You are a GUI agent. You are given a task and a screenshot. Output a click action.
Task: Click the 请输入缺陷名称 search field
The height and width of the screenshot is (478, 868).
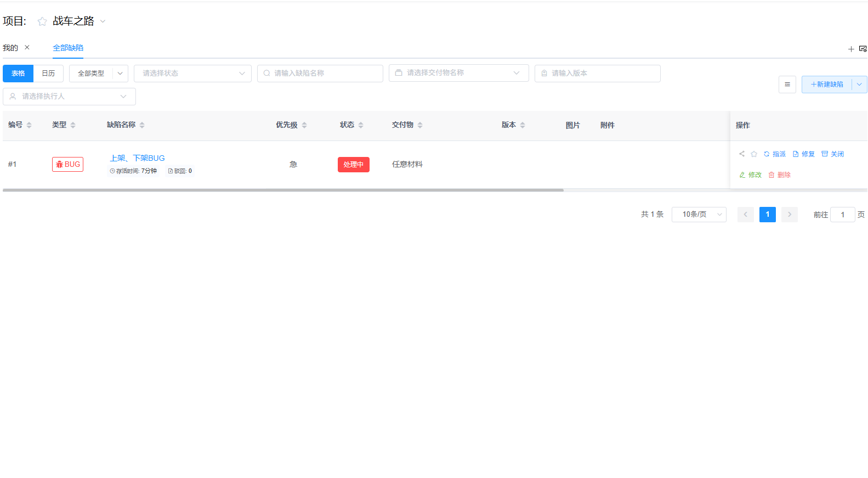point(320,74)
